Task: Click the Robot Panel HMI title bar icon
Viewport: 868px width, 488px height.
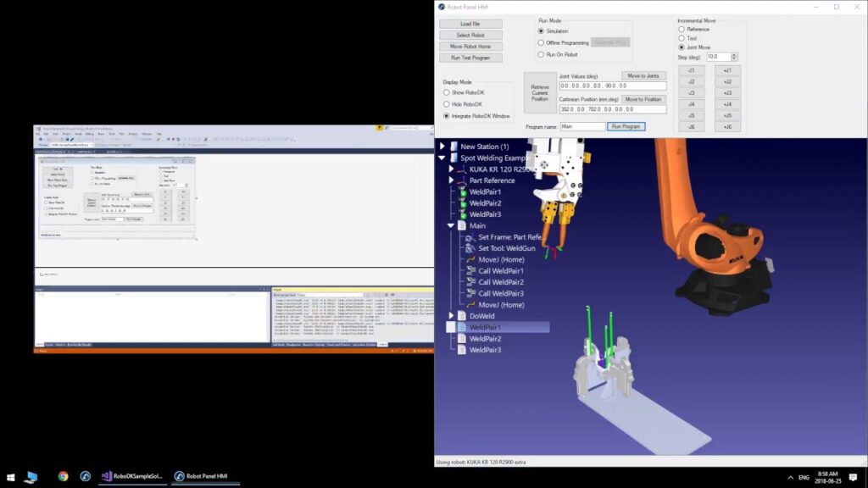Action: tap(441, 7)
